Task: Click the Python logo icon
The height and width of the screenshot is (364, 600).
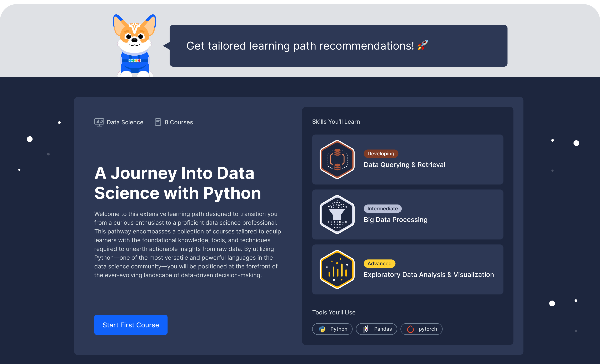Action: [x=322, y=329]
